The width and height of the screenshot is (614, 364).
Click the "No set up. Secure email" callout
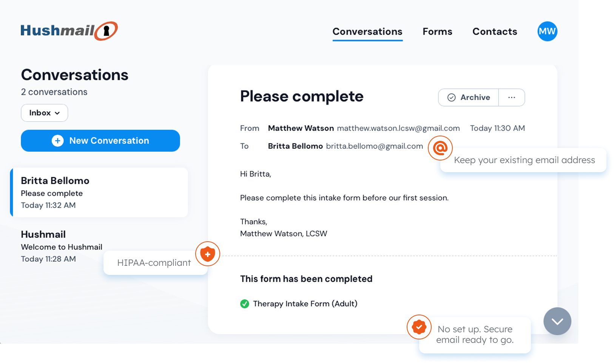[x=475, y=335]
